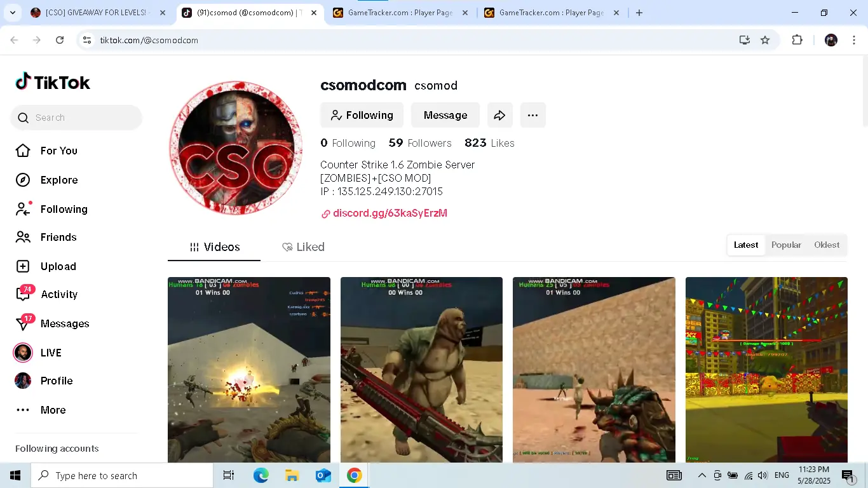Open the Windows Start menu

coord(15,475)
